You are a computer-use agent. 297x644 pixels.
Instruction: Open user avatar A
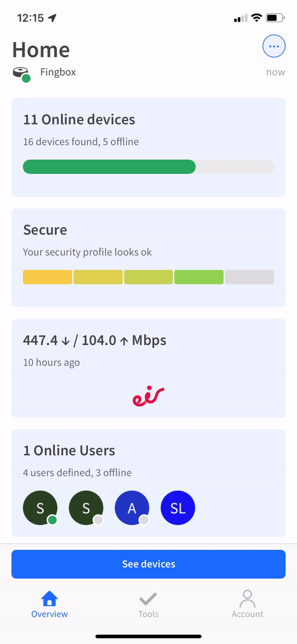click(132, 508)
